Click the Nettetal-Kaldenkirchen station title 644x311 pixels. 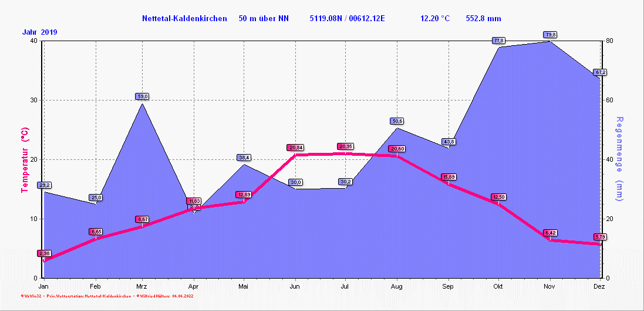click(x=184, y=19)
